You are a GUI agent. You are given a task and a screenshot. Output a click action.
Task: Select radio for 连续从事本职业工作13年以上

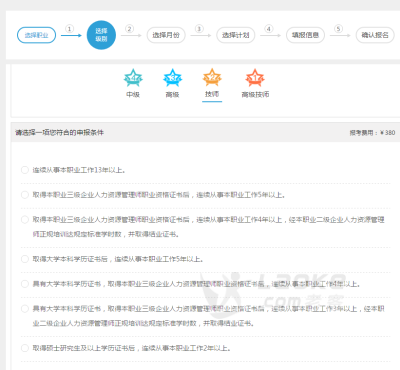(x=25, y=170)
